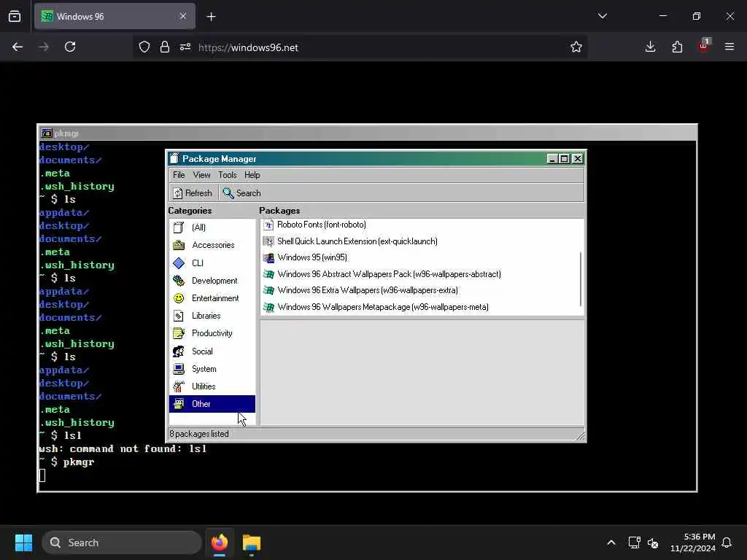Choose the Entertainment category label
The width and height of the screenshot is (747, 560).
[215, 298]
